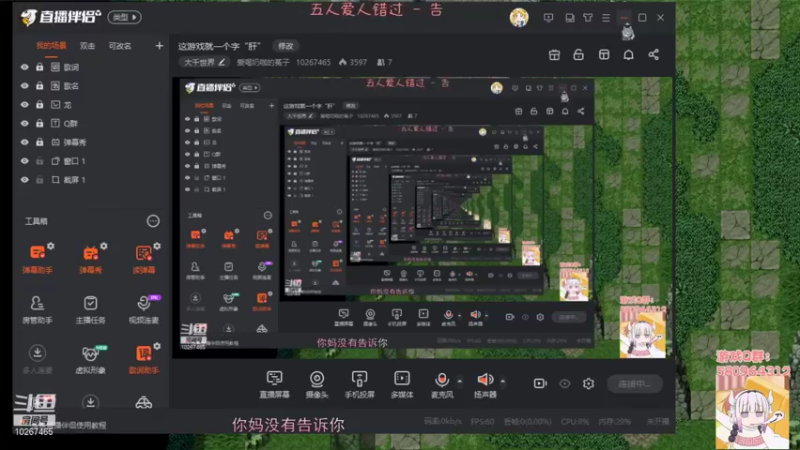Open the 房管助手 room manager tool
The height and width of the screenshot is (450, 800).
[37, 310]
